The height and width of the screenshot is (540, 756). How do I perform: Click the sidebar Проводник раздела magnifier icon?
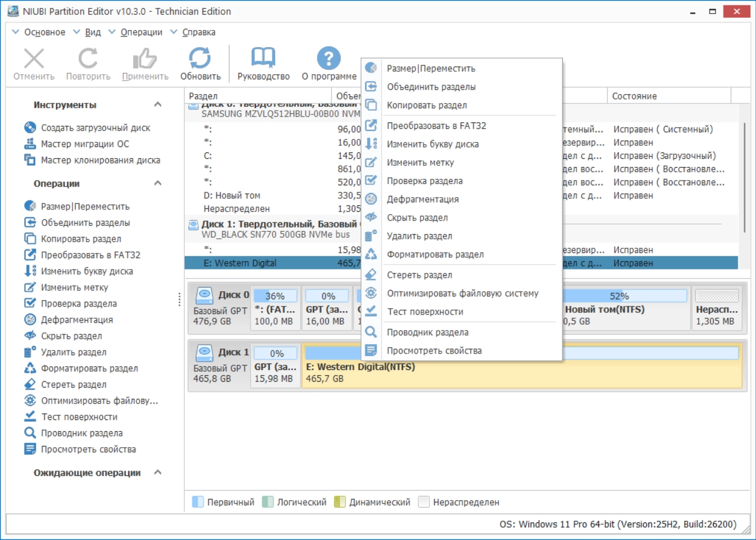[30, 433]
